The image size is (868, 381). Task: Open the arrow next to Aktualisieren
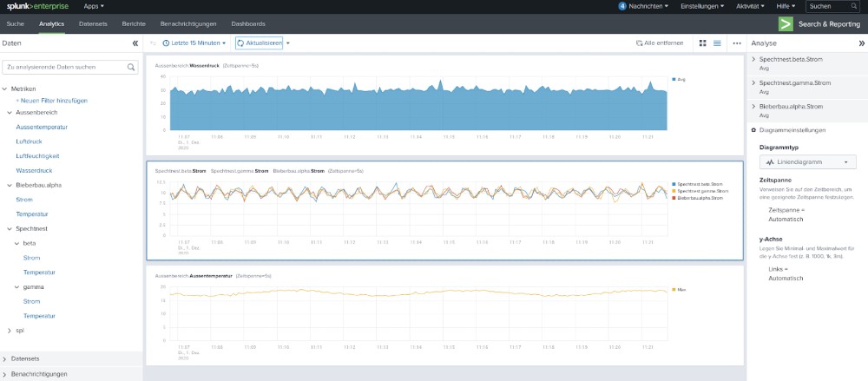click(288, 43)
